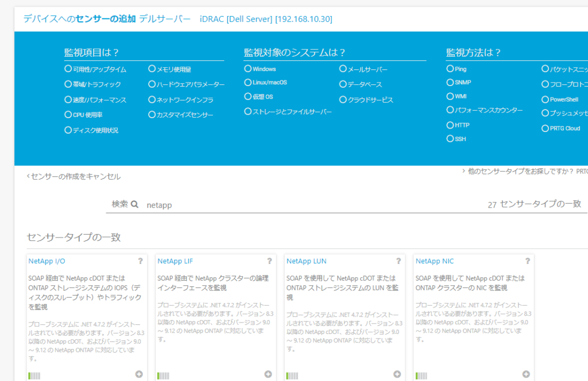Add the NetApp LIF sensor plus icon
The height and width of the screenshot is (381, 588).
coord(268,374)
